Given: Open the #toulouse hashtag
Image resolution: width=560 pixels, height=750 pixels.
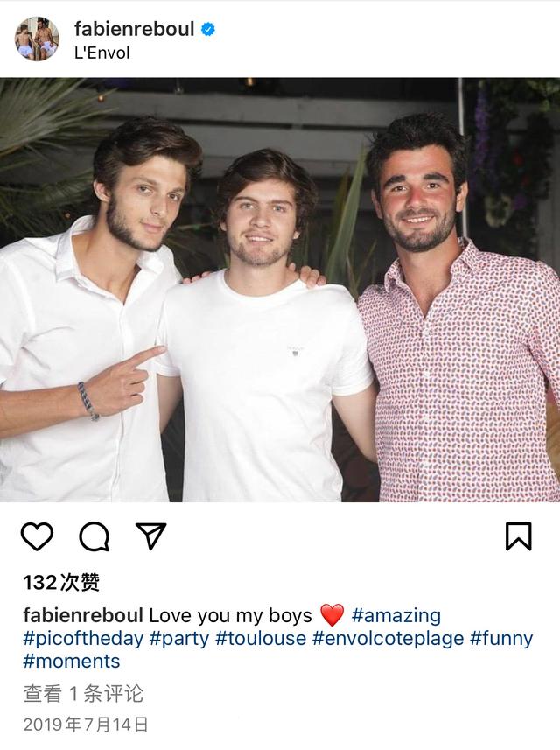Looking at the screenshot, I should (x=261, y=639).
